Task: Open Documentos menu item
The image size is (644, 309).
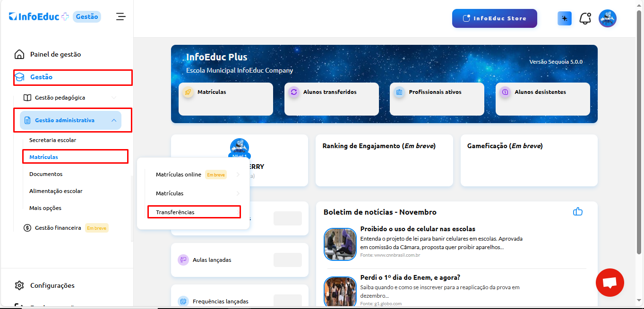Action: (46, 174)
